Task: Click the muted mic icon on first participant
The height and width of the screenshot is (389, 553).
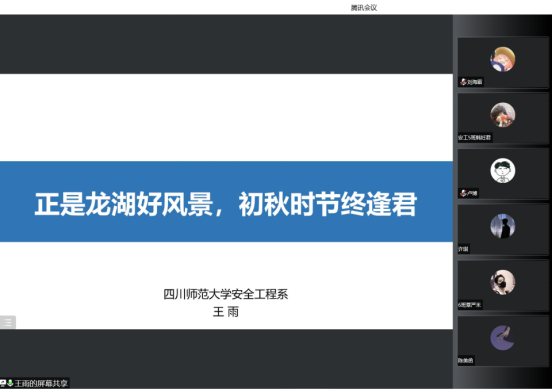Action: (463, 82)
